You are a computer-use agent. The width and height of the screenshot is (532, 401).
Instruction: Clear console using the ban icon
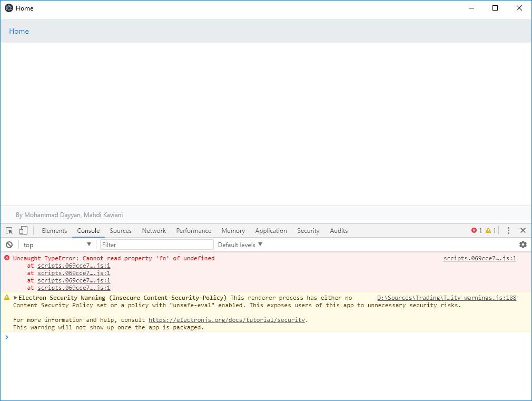point(9,244)
